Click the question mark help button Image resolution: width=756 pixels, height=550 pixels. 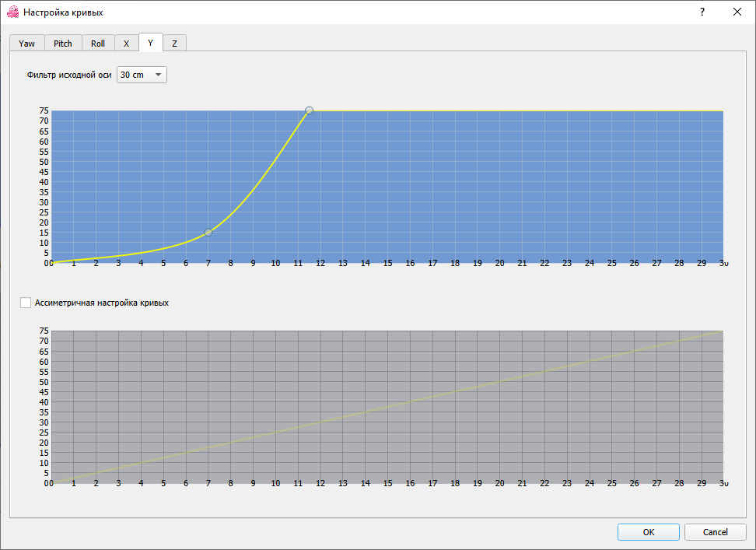click(702, 12)
